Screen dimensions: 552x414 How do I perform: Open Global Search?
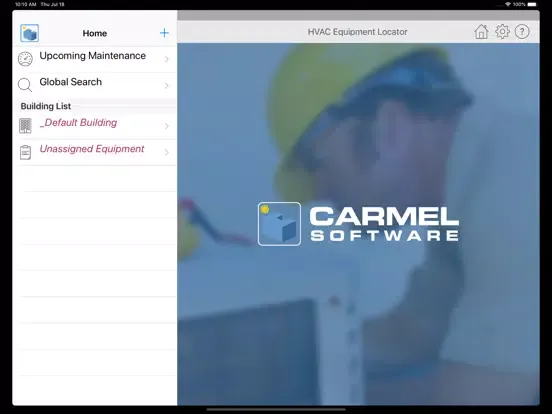[94, 86]
